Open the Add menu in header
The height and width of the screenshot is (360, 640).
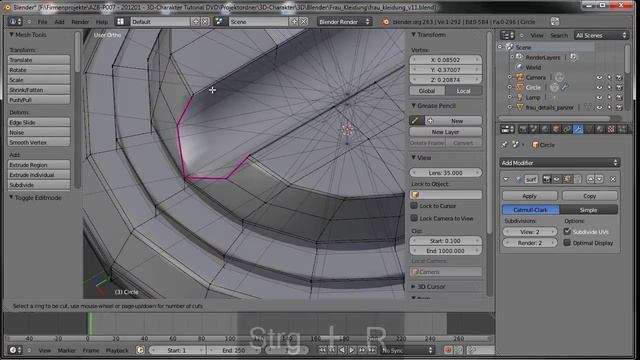pyautogui.click(x=59, y=22)
